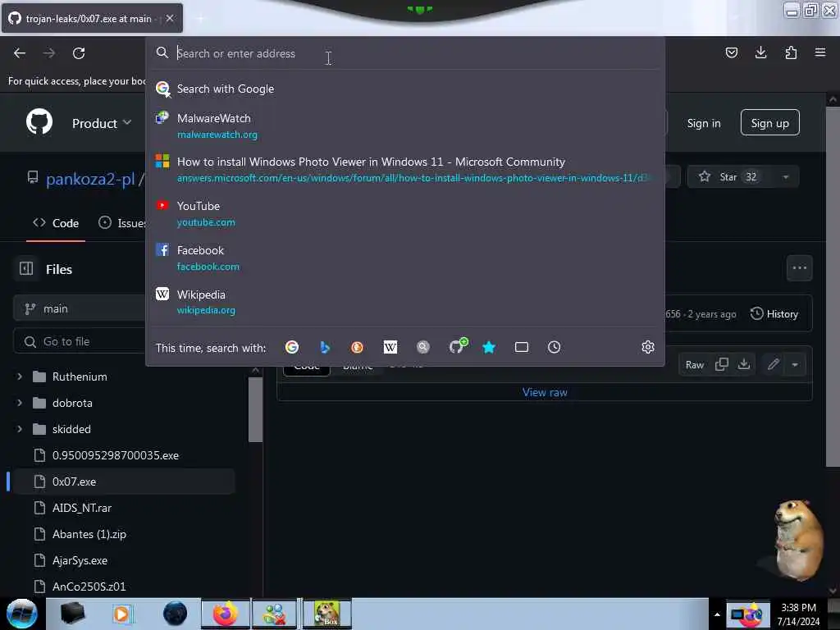This screenshot has width=840, height=630.
Task: Click the Raw button
Action: click(694, 365)
